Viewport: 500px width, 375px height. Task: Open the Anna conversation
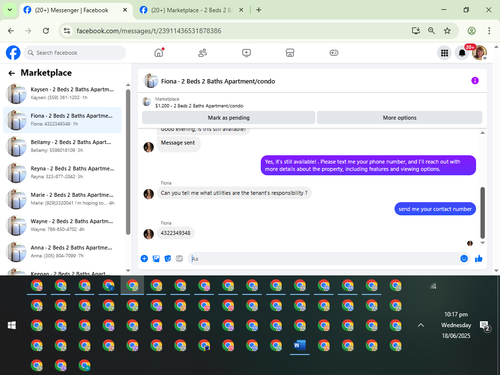click(62, 251)
